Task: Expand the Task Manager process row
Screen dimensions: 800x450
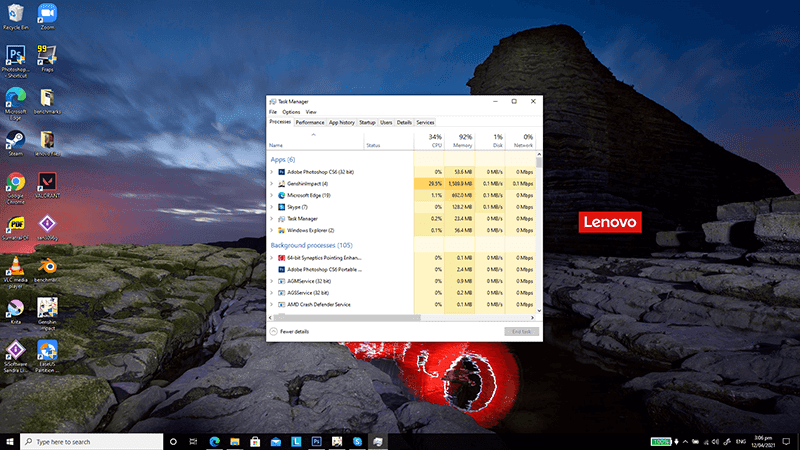Action: pyautogui.click(x=271, y=219)
